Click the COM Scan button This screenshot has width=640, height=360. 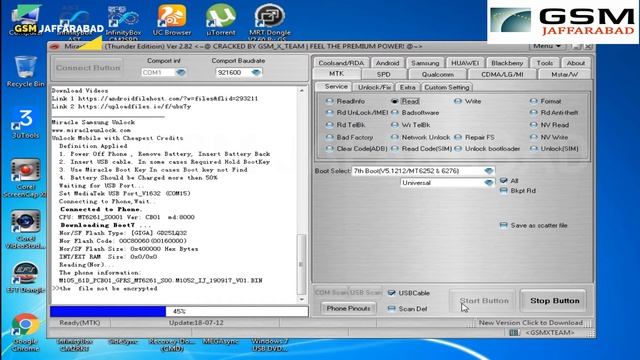[331, 293]
